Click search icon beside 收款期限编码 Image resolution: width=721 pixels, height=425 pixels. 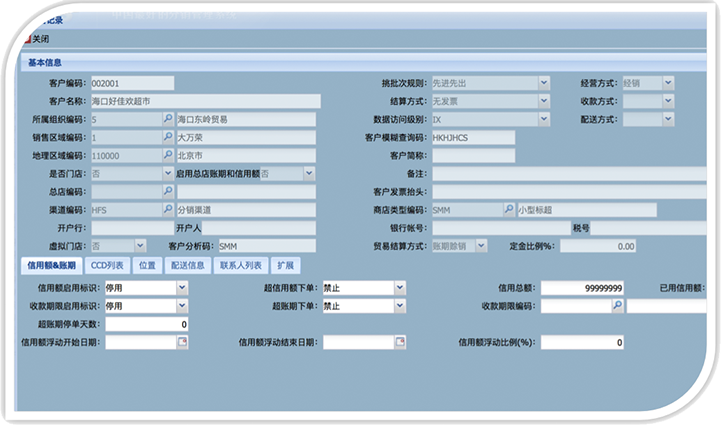point(618,306)
